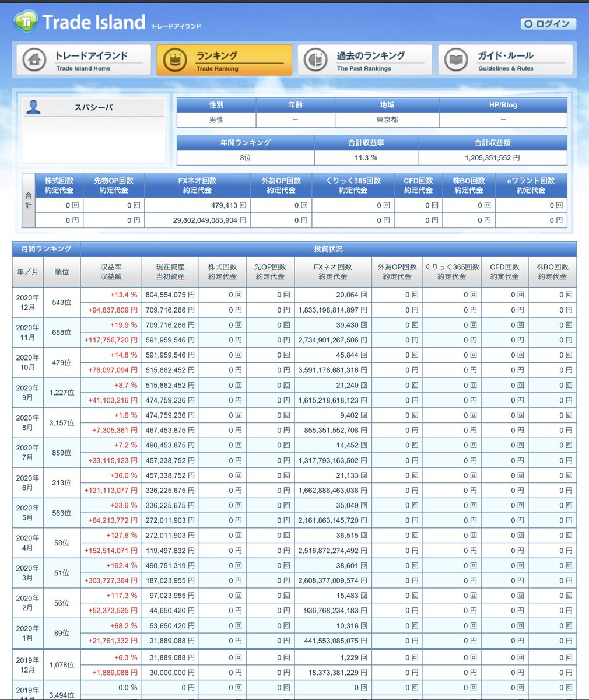Click the 2020年 12月 row label
The width and height of the screenshot is (589, 700).
point(28,302)
